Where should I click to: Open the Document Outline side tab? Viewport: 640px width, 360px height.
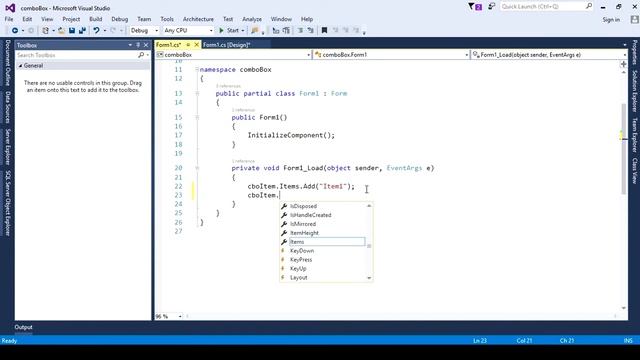7,62
